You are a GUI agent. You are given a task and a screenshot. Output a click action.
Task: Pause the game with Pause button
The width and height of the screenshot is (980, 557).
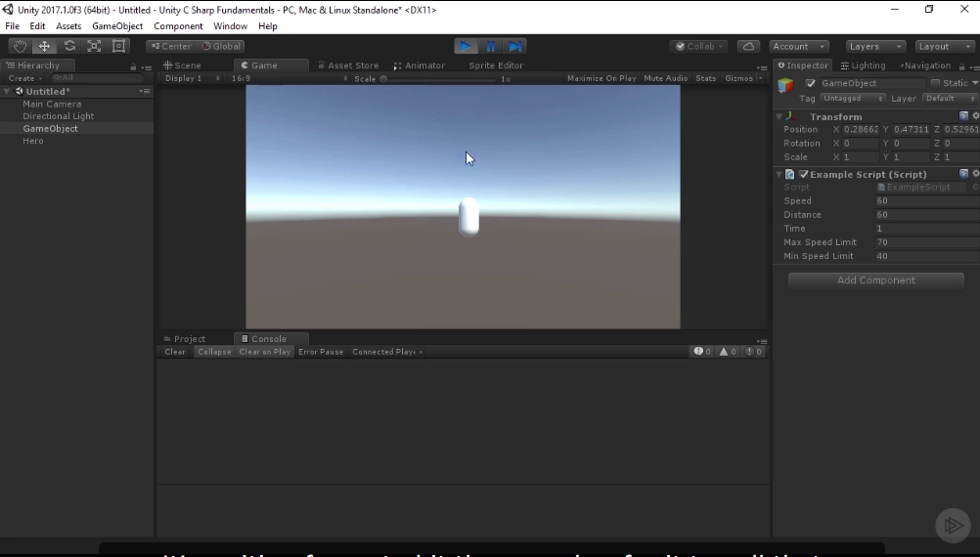tap(491, 46)
